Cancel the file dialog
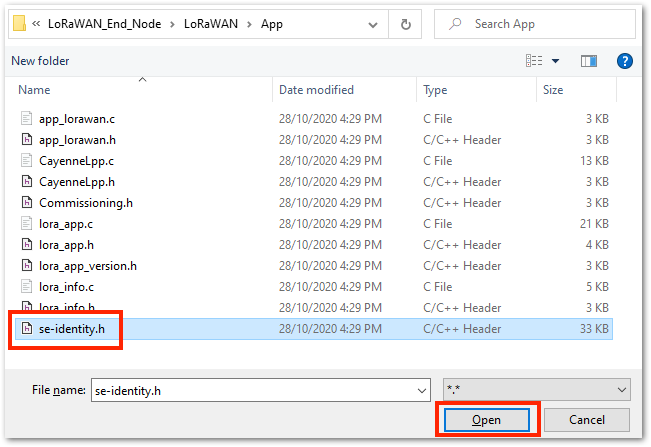 (587, 420)
